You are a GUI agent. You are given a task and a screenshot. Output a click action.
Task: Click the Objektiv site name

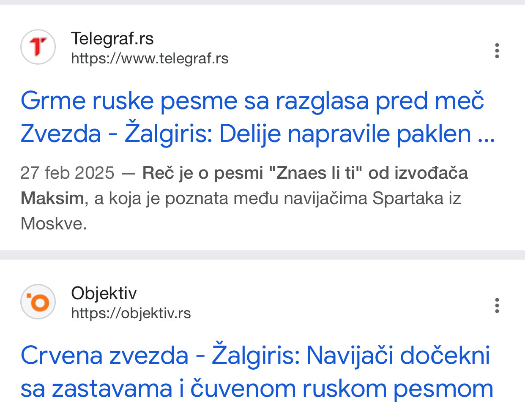(104, 293)
